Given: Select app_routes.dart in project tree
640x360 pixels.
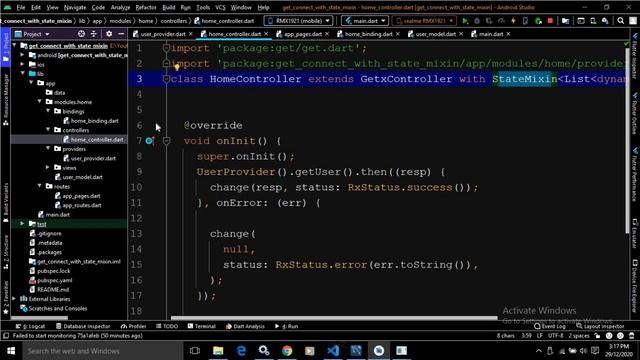Looking at the screenshot, I should [82, 205].
